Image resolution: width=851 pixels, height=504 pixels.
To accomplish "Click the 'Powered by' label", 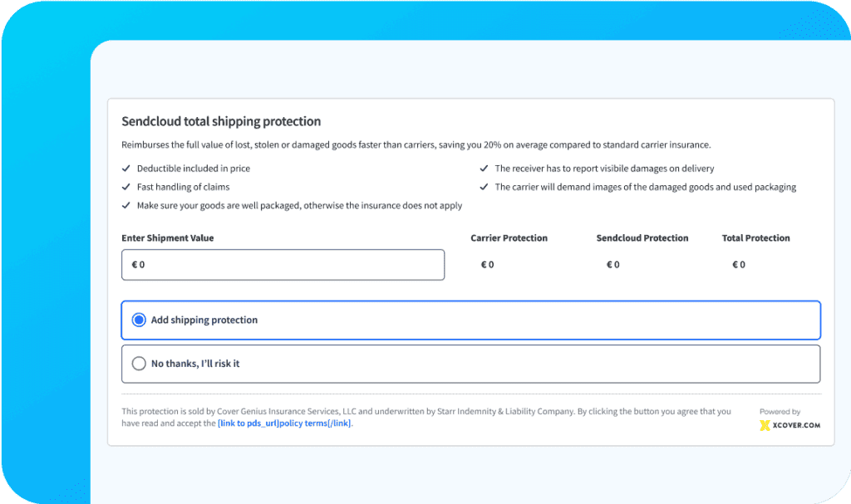I will coord(780,411).
